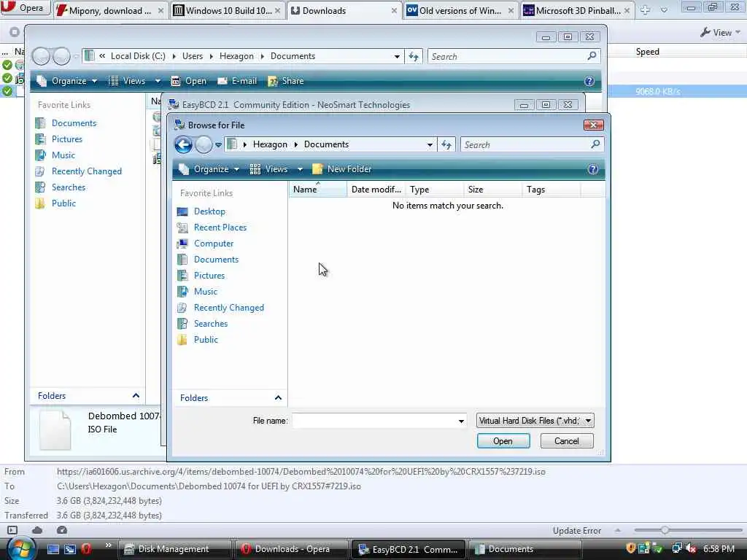Switch to Mipony download Opera tab
The width and height of the screenshot is (747, 560).
pos(110,10)
